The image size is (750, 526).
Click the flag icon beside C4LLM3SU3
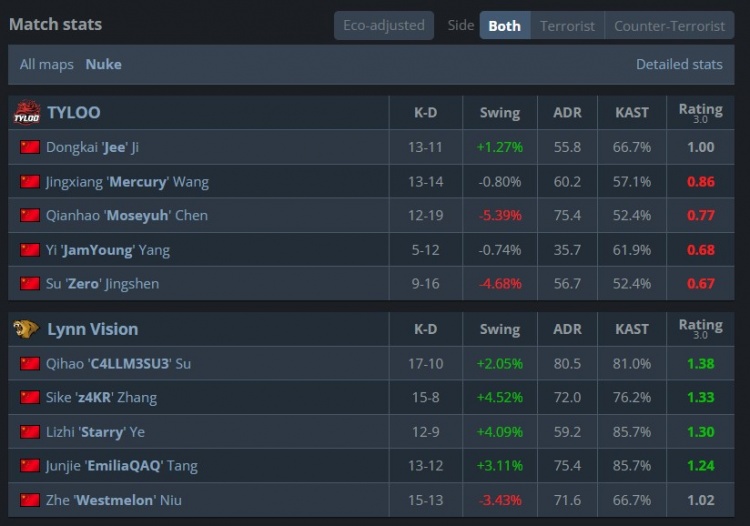30,364
